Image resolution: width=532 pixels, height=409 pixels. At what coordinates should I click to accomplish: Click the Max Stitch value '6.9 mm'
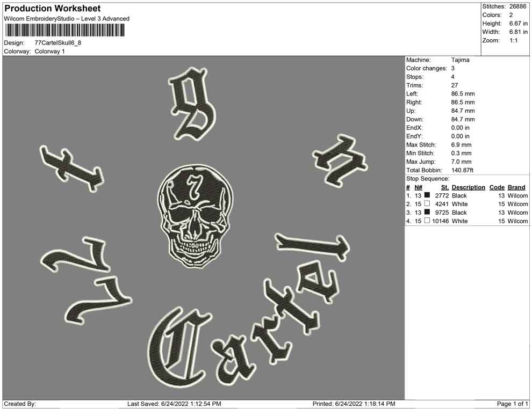[x=461, y=145]
